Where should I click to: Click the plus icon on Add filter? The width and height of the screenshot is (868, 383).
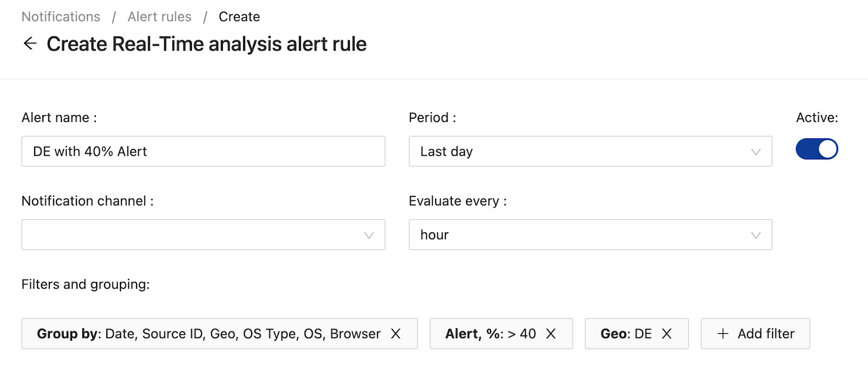723,334
